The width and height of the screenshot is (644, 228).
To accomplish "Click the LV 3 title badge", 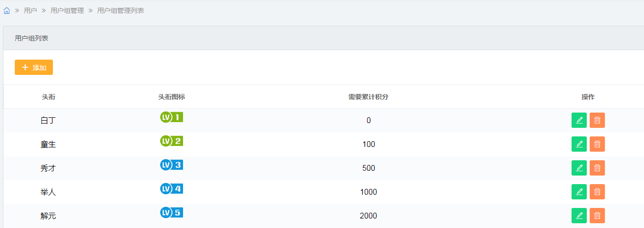I will coord(172,165).
